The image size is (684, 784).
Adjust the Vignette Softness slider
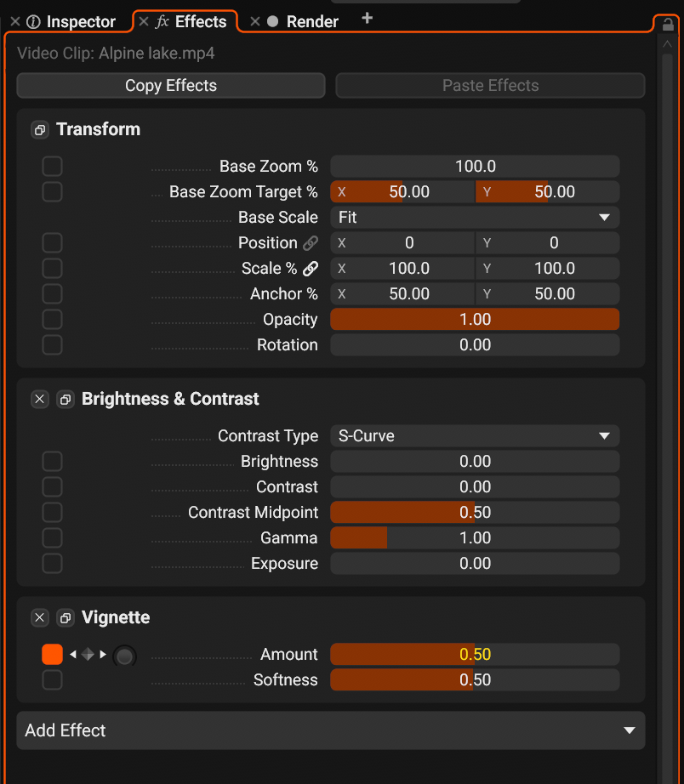click(x=475, y=679)
